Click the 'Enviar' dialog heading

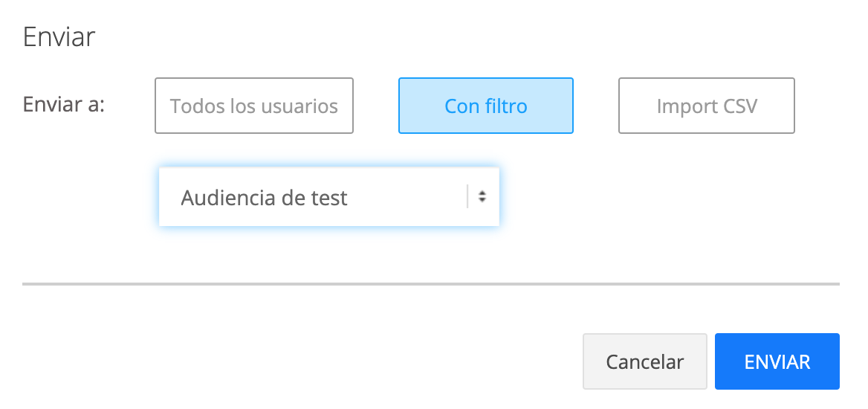tap(59, 36)
